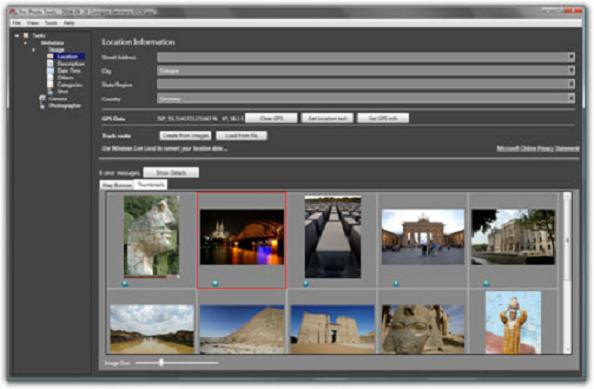Collapse the top-level Tasks tree node
The height and width of the screenshot is (389, 594).
(x=17, y=36)
